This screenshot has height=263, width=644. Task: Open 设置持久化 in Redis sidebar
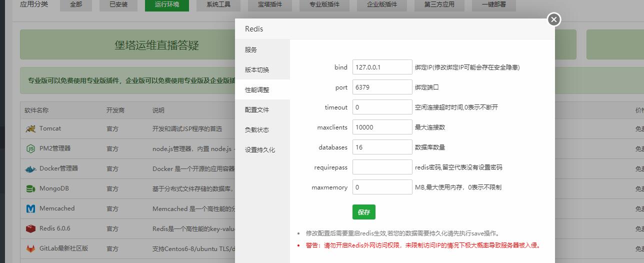(x=262, y=149)
